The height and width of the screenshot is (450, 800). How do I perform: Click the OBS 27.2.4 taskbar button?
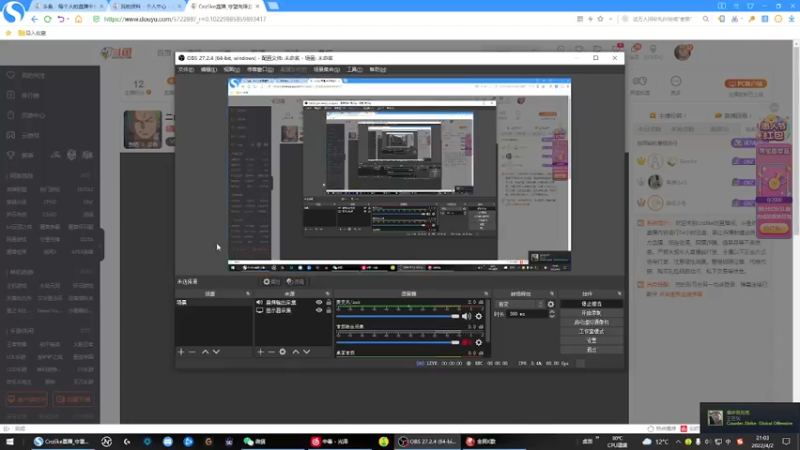point(428,441)
